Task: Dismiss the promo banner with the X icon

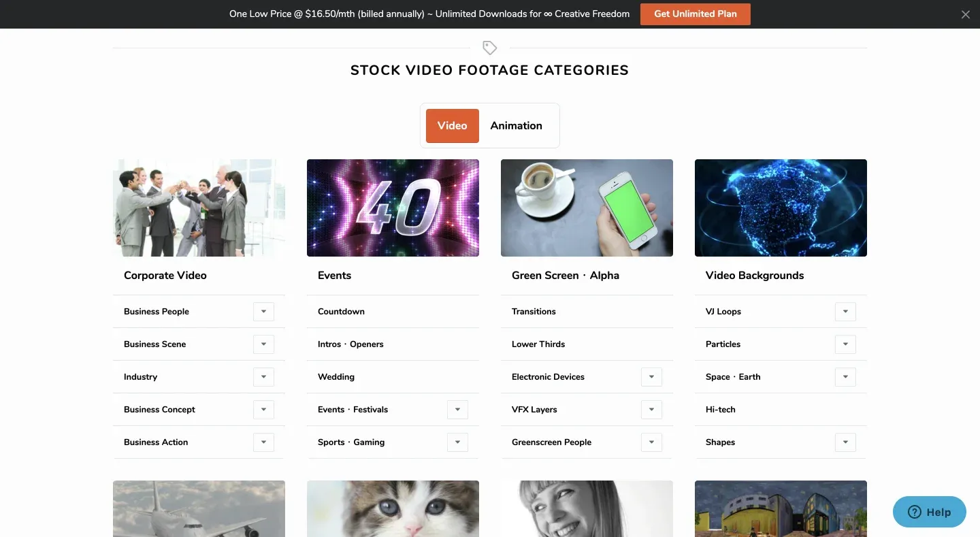Action: 965,14
